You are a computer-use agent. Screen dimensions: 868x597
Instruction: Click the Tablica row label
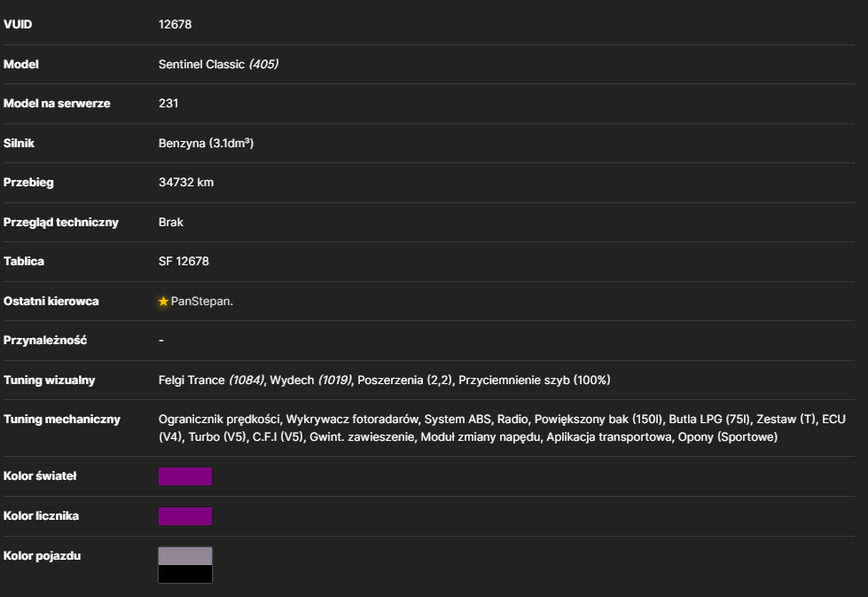[24, 262]
